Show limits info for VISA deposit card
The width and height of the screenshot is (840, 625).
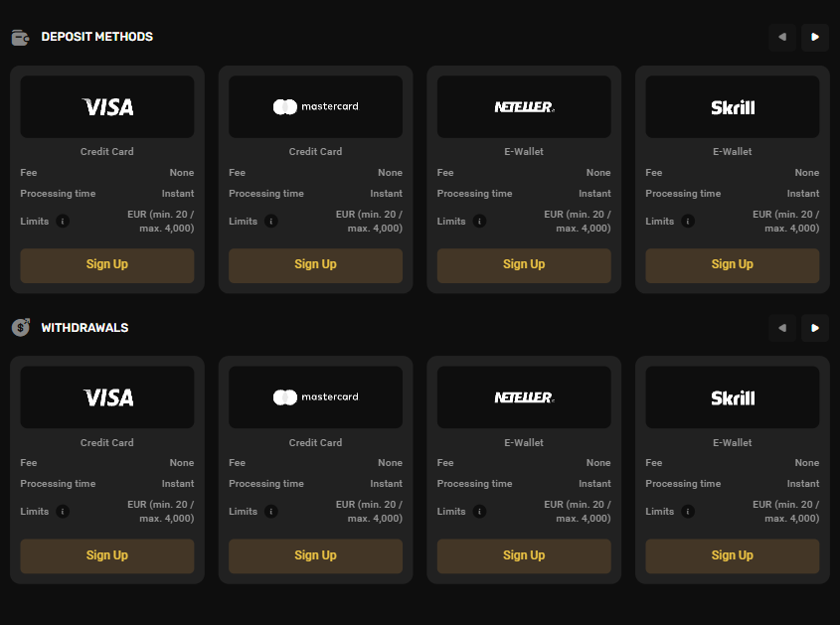(x=62, y=221)
